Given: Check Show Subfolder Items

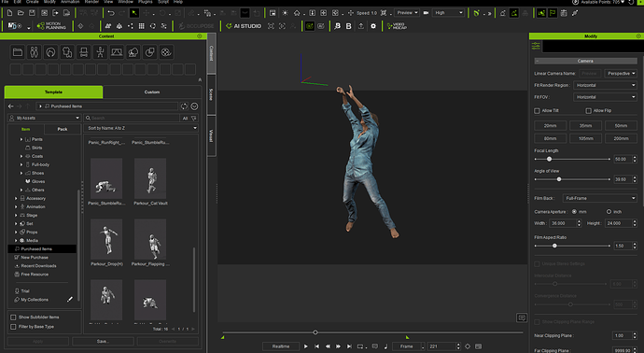Looking at the screenshot, I should tap(13, 318).
